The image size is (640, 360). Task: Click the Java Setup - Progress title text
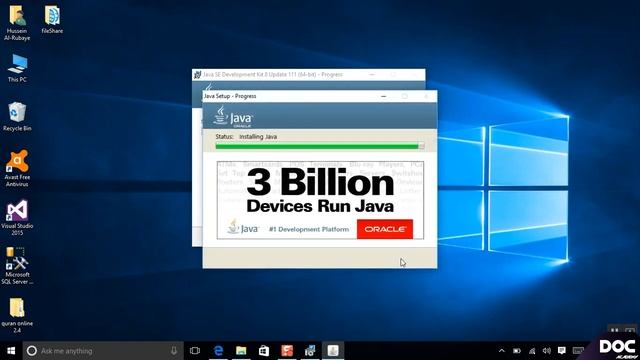(230, 96)
